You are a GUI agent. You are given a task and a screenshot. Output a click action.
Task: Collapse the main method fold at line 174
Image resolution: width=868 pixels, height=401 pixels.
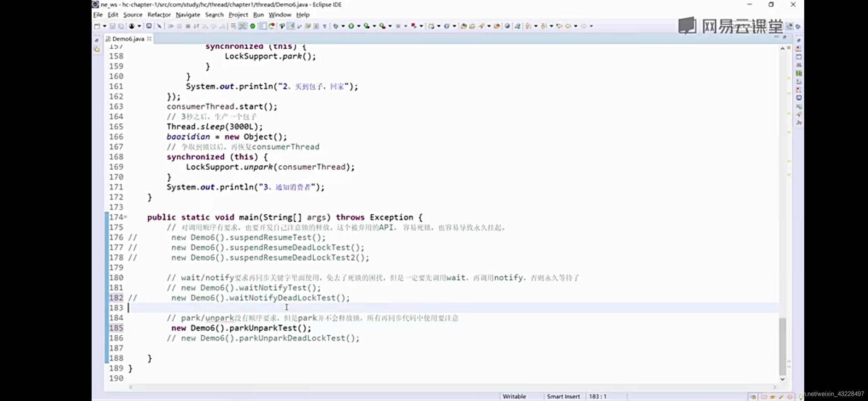[125, 217]
